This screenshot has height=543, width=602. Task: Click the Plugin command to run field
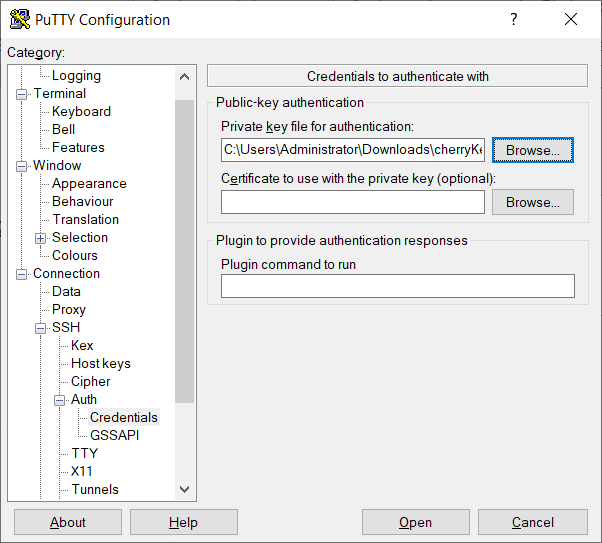398,286
